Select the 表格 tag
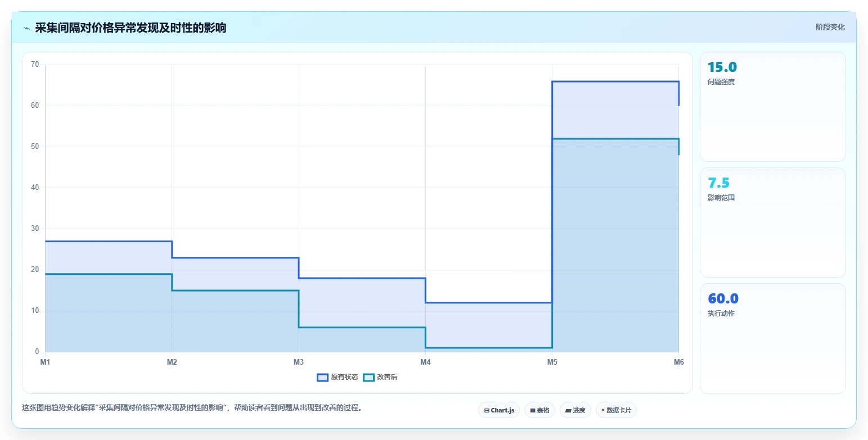Image resolution: width=868 pixels, height=440 pixels. 539,410
